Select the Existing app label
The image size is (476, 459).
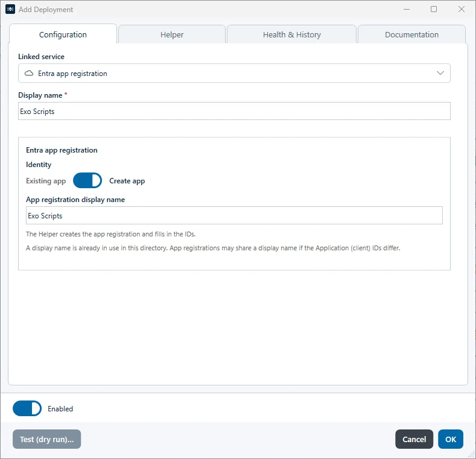coord(46,181)
